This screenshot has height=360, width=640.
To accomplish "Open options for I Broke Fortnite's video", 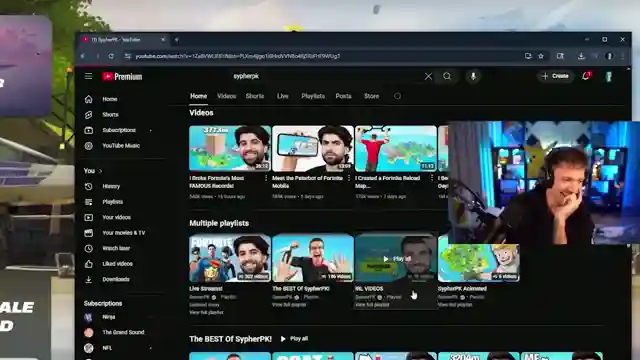I will (x=266, y=178).
